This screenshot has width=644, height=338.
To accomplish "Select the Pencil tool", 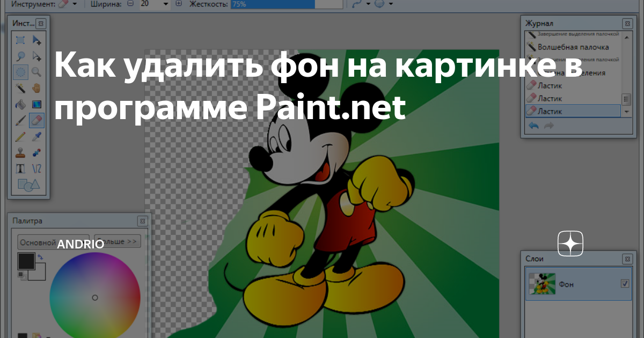I will coord(20,136).
